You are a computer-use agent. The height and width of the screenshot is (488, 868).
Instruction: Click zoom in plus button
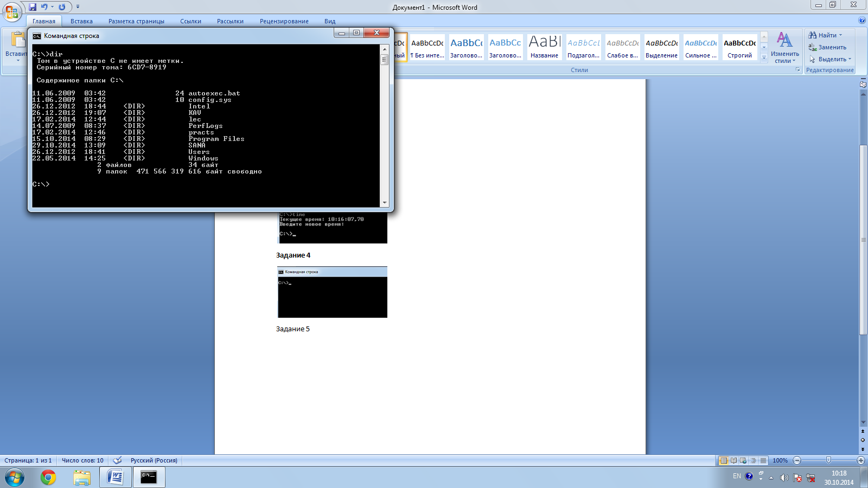tap(861, 460)
